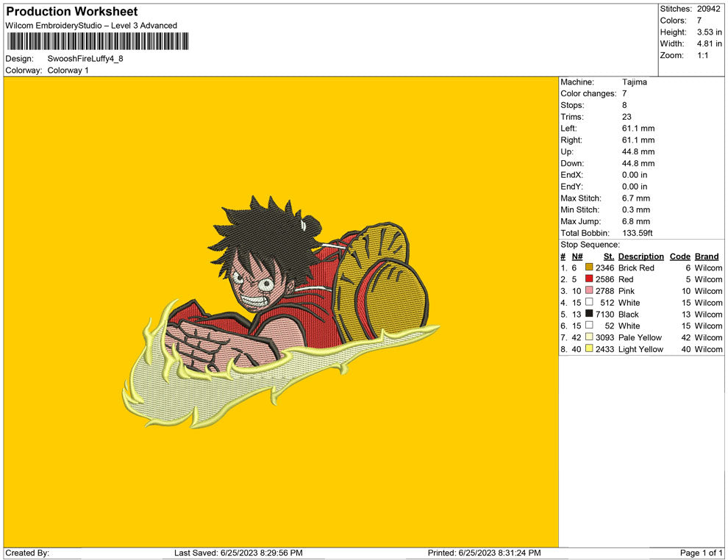Image resolution: width=728 pixels, height=560 pixels.
Task: Click the 'St.' column header
Action: (x=609, y=256)
